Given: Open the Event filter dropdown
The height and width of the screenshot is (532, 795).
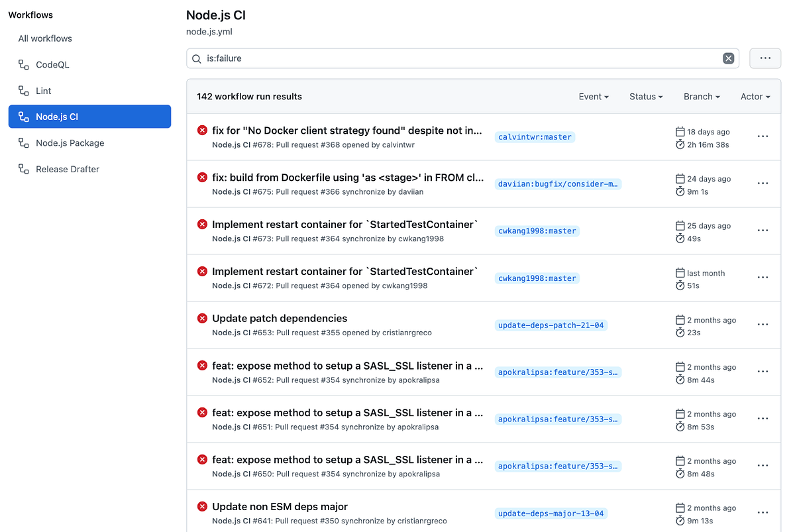Looking at the screenshot, I should pos(593,96).
